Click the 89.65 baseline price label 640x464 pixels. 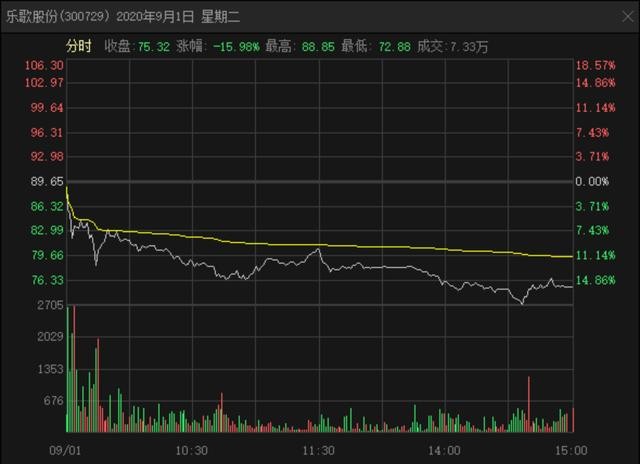click(47, 182)
